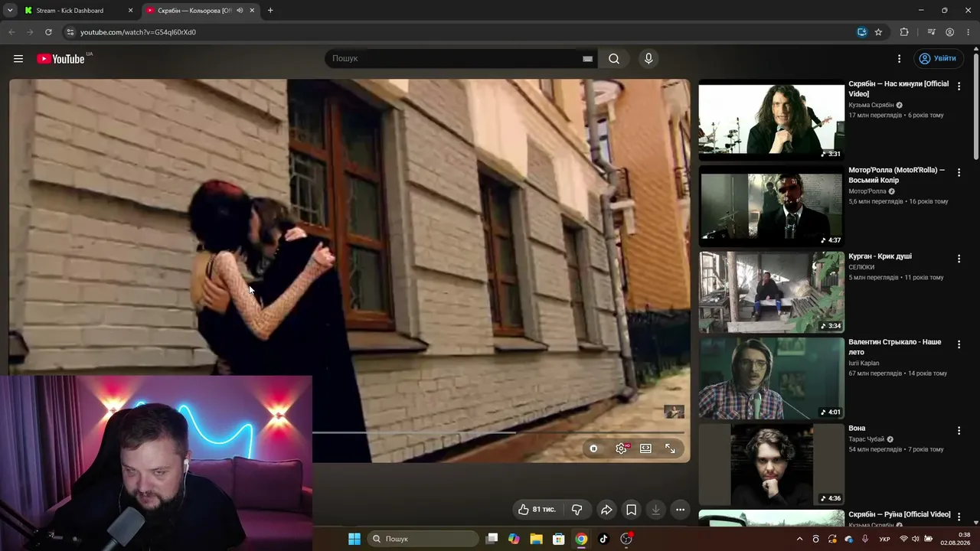The height and width of the screenshot is (551, 980).
Task: Open the Chrome profile menu
Action: pos(949,32)
